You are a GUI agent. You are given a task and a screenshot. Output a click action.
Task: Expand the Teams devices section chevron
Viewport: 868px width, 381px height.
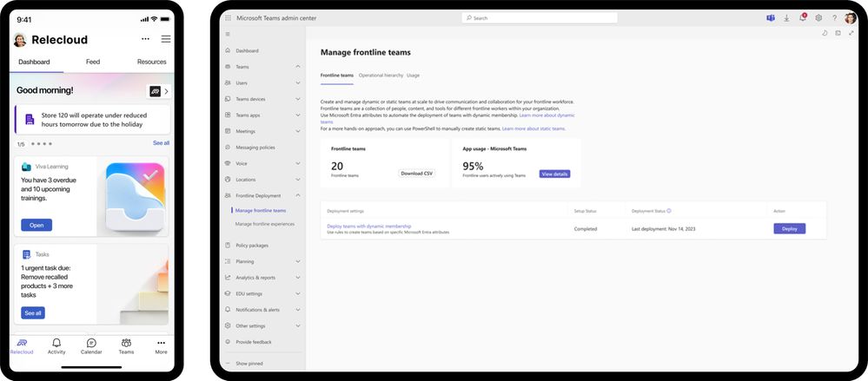tap(298, 99)
